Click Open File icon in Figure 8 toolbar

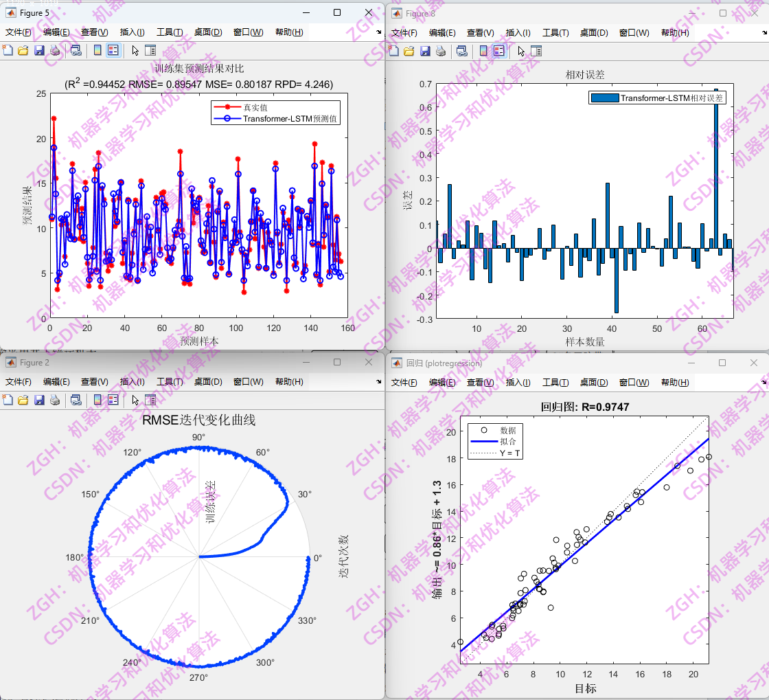click(x=409, y=51)
